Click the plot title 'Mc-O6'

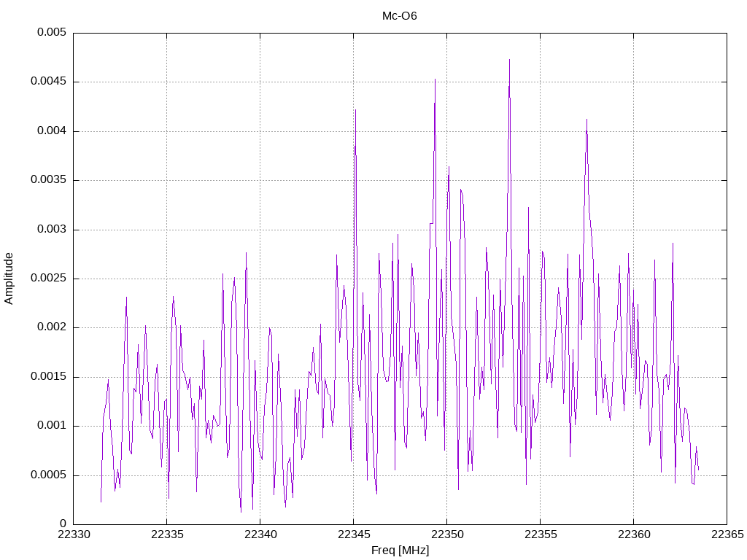[399, 16]
